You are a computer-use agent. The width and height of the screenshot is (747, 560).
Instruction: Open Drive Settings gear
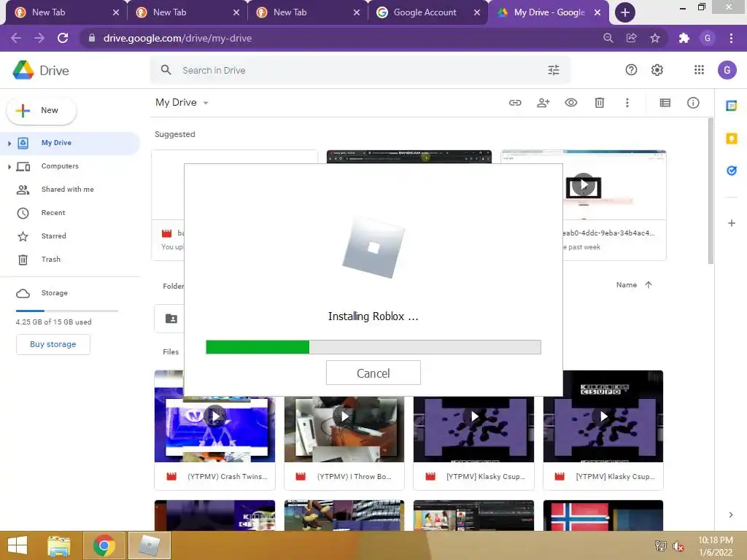tap(657, 70)
